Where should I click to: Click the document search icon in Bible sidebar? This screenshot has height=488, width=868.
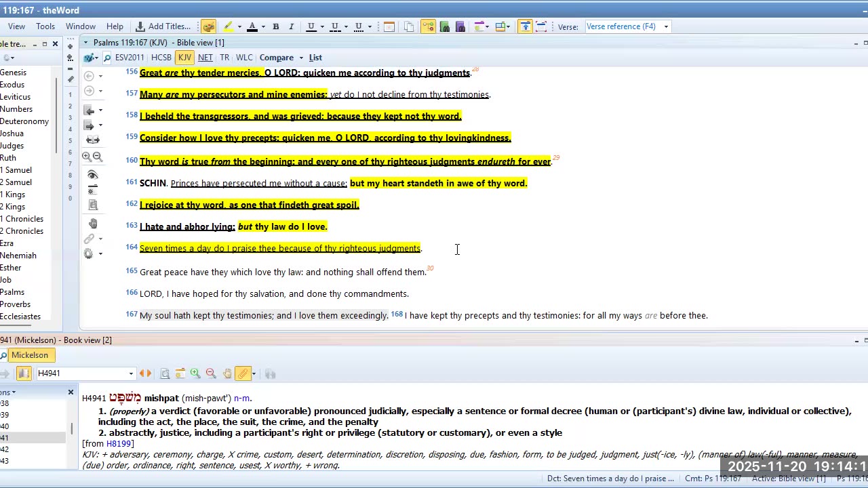[93, 205]
